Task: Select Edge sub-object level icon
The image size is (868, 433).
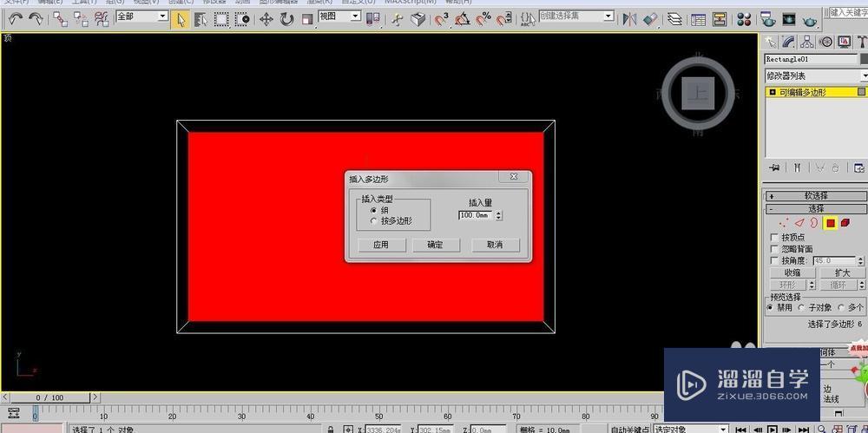Action: pyautogui.click(x=799, y=223)
